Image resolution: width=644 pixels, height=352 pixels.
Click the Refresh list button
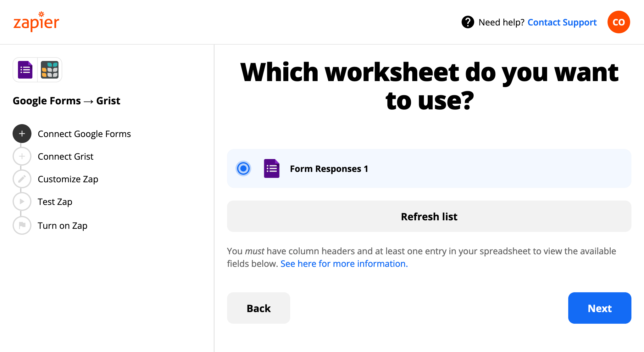tap(429, 216)
